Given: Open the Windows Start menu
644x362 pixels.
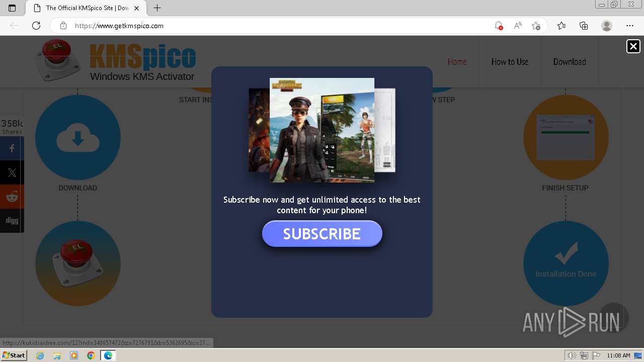Looking at the screenshot, I should point(14,355).
